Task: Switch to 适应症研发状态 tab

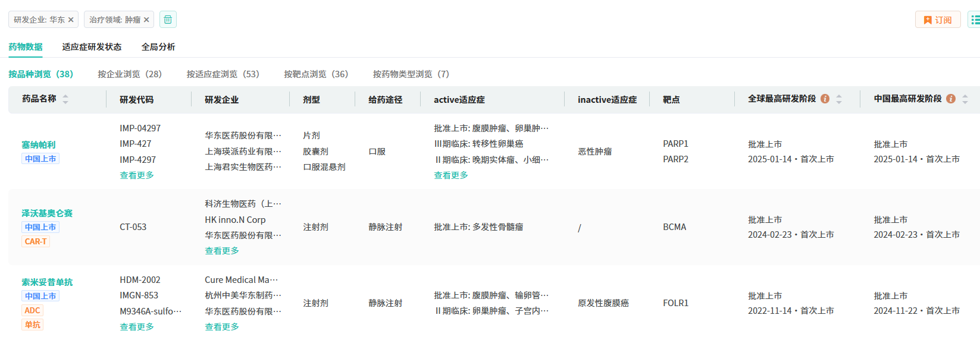Action: pyautogui.click(x=92, y=47)
